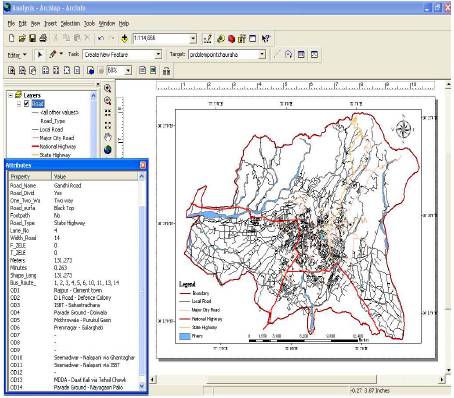The image size is (454, 398).
Task: Open the map scale dropdown
Action: click(193, 39)
